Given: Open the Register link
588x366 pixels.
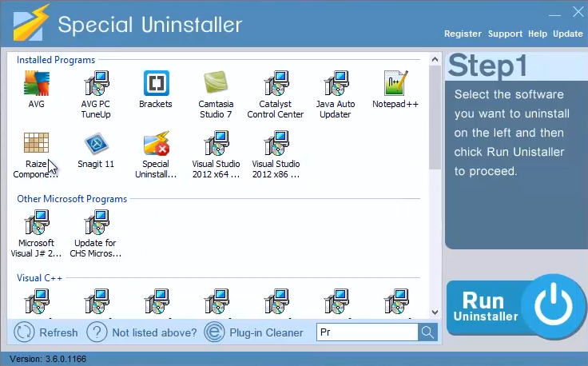Looking at the screenshot, I should point(463,34).
